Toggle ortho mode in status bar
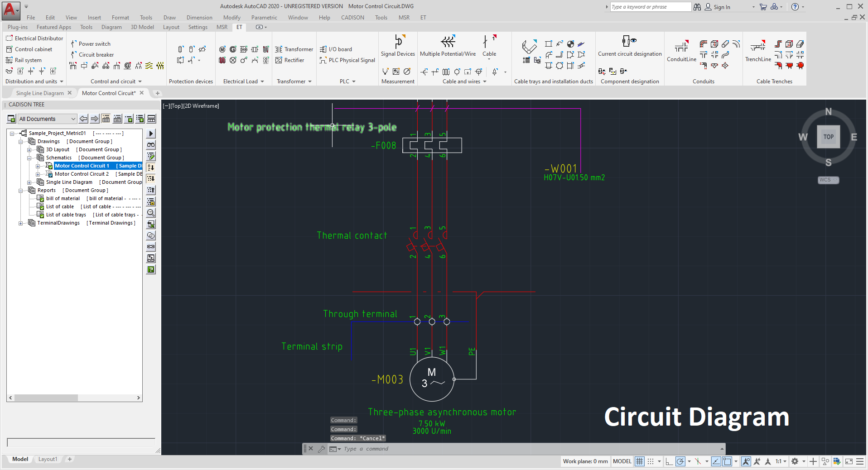 [669, 461]
